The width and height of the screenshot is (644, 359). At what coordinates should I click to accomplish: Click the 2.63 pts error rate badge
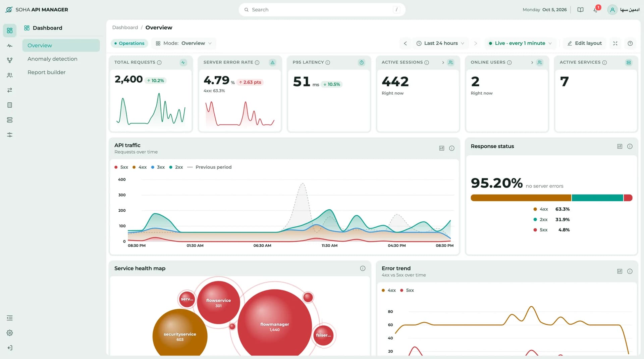click(x=250, y=82)
